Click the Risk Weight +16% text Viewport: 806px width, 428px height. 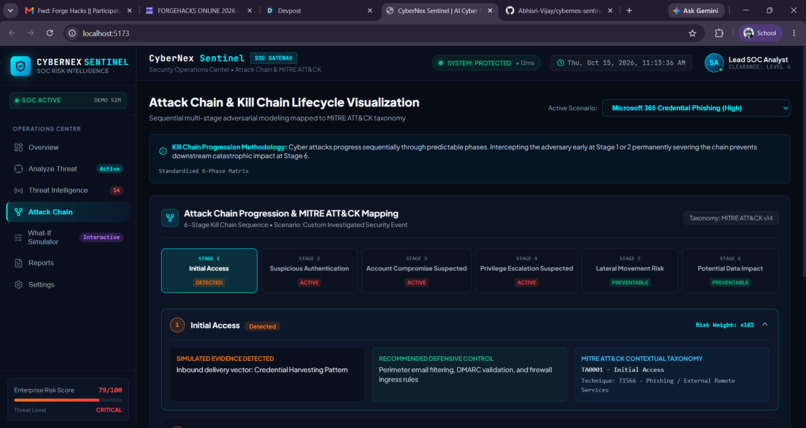point(725,325)
